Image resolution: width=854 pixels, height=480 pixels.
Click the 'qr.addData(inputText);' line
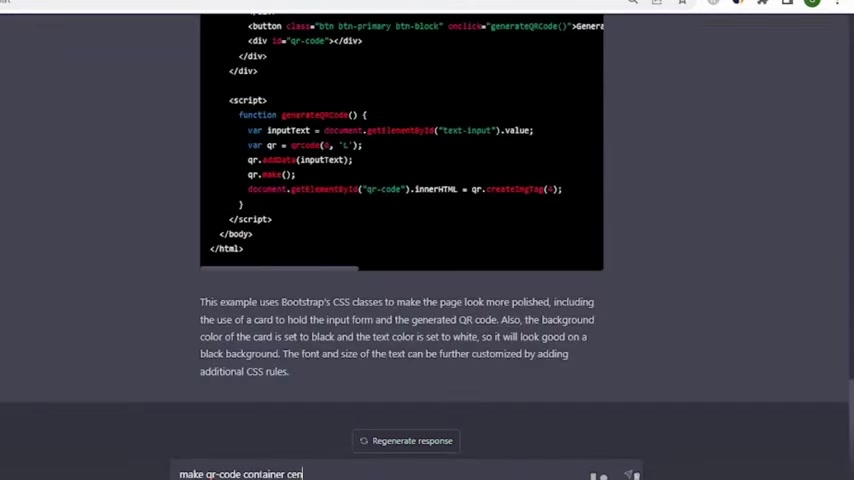point(300,160)
